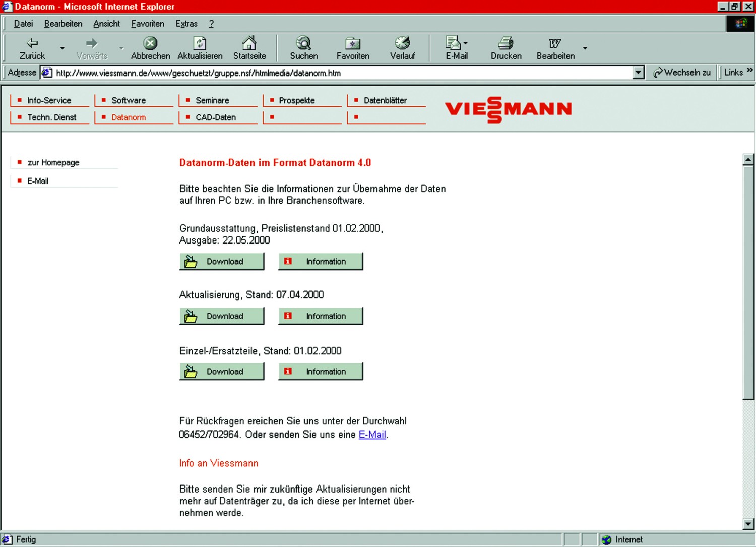
Task: Click the vertical scrollbar thumb
Action: click(748, 283)
